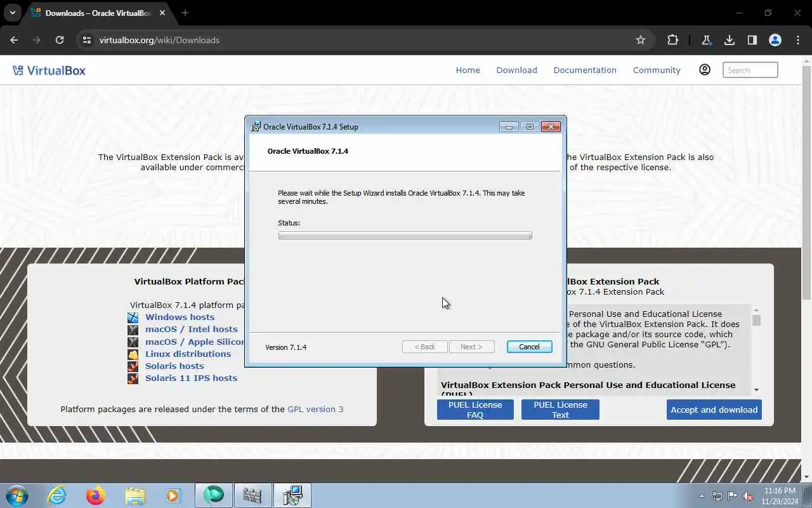Launch Internet Explorer from the taskbar
The width and height of the screenshot is (812, 508).
(x=57, y=495)
